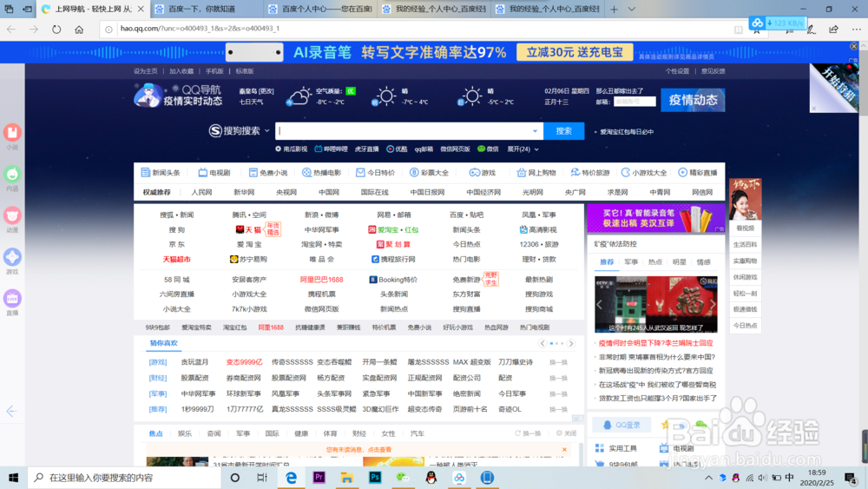
Task: Click next arrow on news image carousel
Action: 713,304
